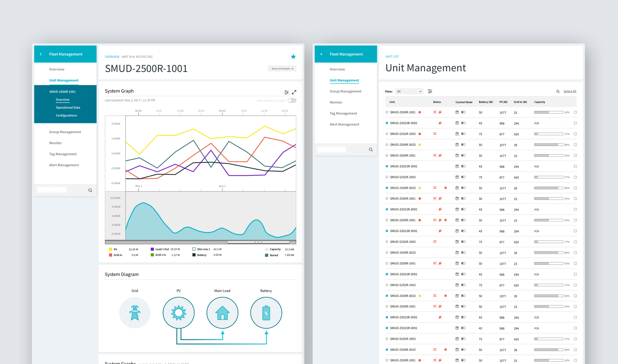Open the SMUD-2500R-1001 unit in sidebar tree
The width and height of the screenshot is (618, 364).
(62, 92)
